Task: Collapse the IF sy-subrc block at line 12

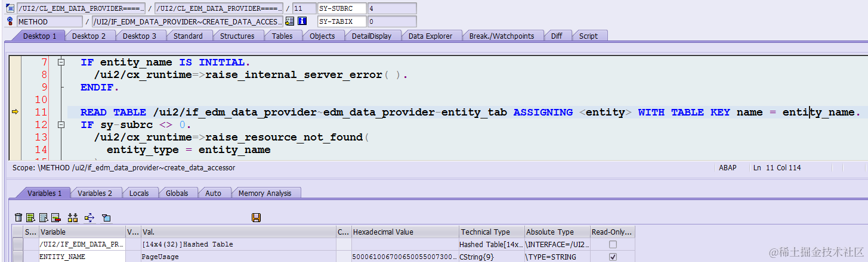Action: (x=60, y=124)
